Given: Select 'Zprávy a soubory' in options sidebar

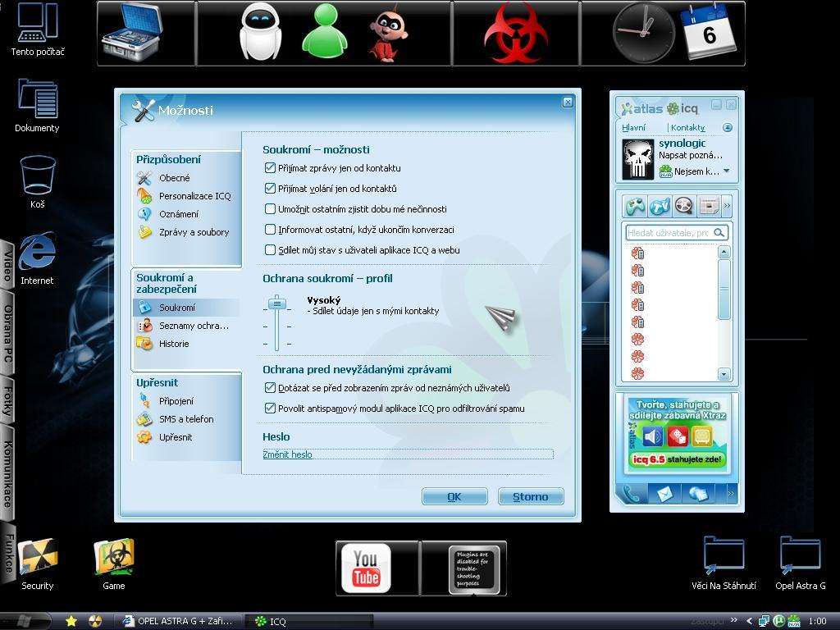Looking at the screenshot, I should [x=194, y=232].
